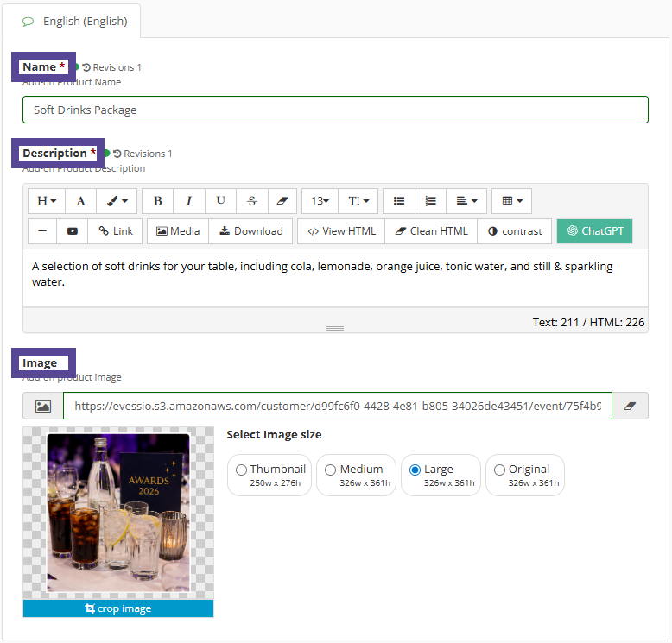Clear the image URL with eraser icon
This screenshot has width=672, height=643.
point(630,406)
